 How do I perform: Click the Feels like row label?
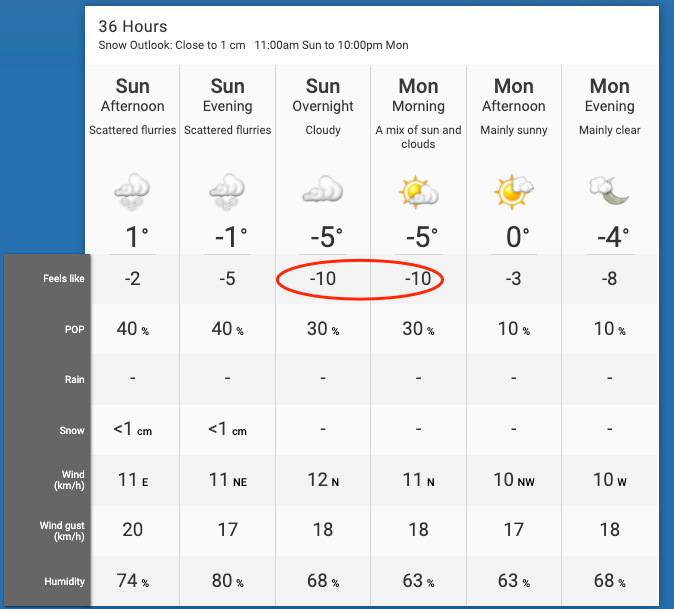coord(64,278)
